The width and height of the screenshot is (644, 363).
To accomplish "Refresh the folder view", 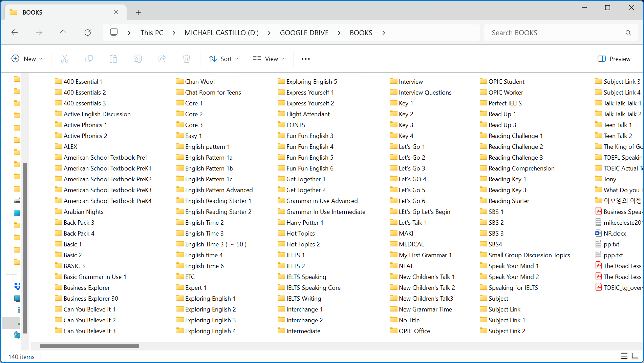I will 88,33.
